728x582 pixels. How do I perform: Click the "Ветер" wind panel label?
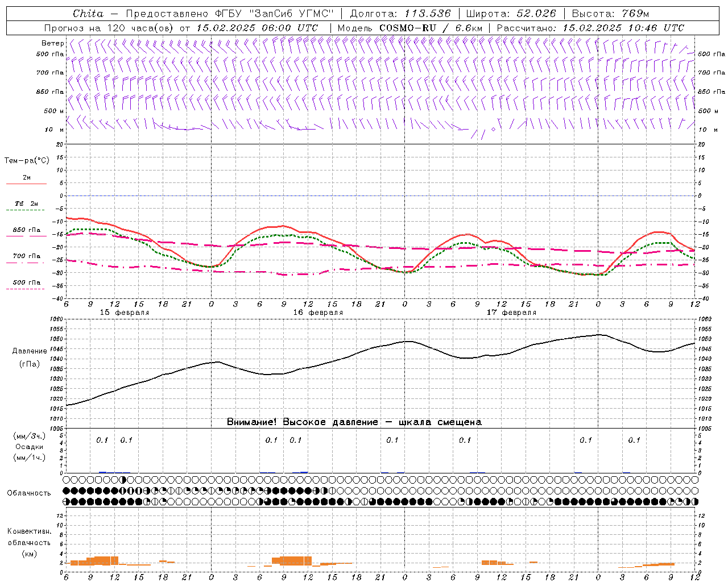click(x=52, y=43)
